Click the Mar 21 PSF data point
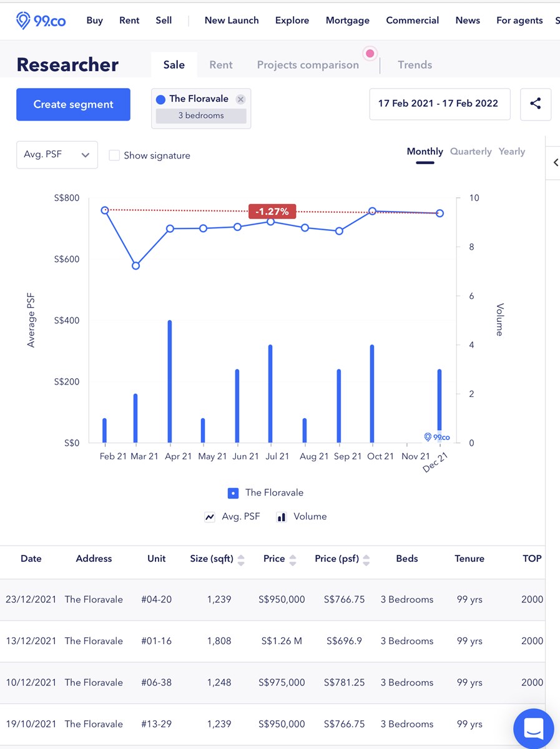Screen dimensions: 560x749 (135, 266)
